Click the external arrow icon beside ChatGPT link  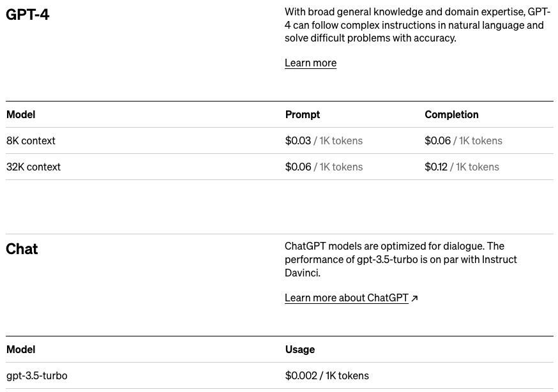click(x=414, y=298)
